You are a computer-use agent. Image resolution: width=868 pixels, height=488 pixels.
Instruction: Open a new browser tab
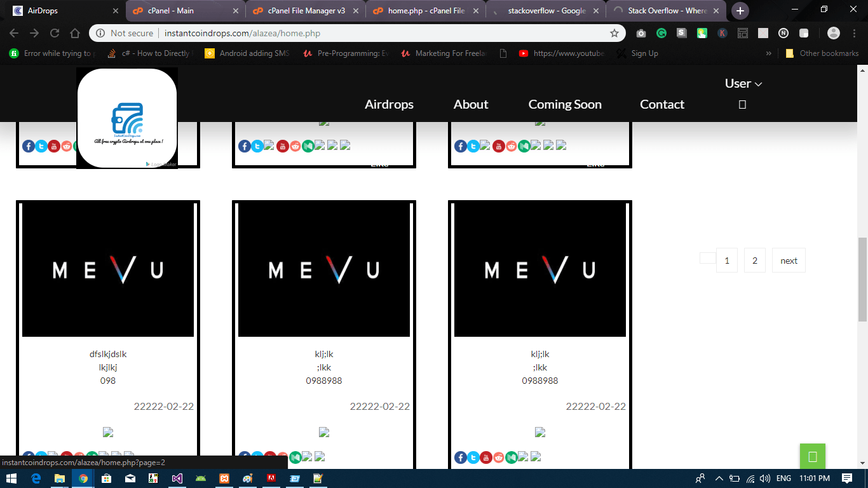[x=740, y=11]
